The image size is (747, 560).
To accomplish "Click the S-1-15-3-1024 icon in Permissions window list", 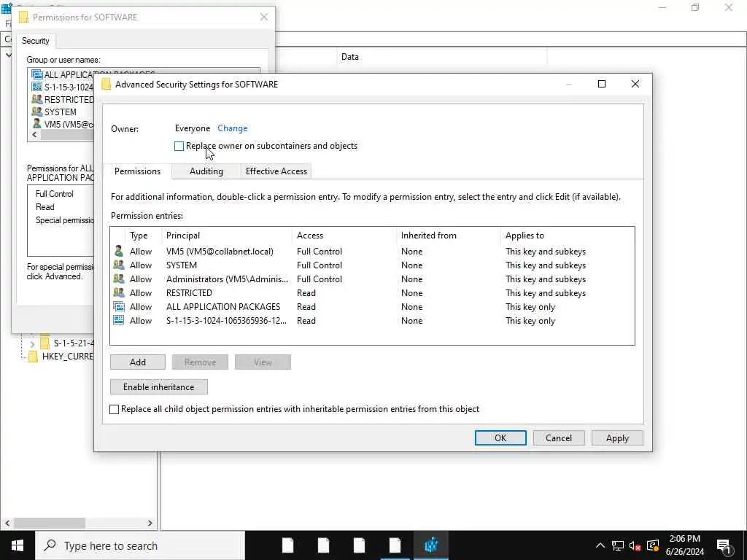I will [x=36, y=87].
